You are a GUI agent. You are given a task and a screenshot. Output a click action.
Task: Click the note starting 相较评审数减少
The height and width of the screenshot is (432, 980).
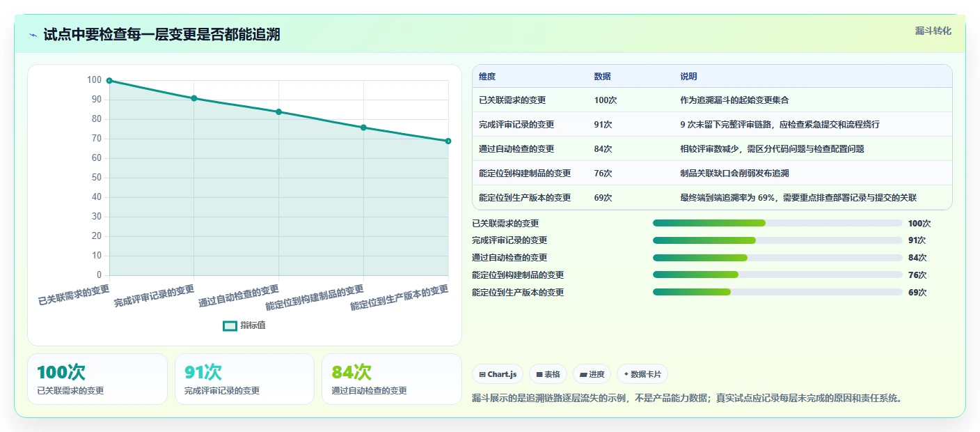click(772, 149)
